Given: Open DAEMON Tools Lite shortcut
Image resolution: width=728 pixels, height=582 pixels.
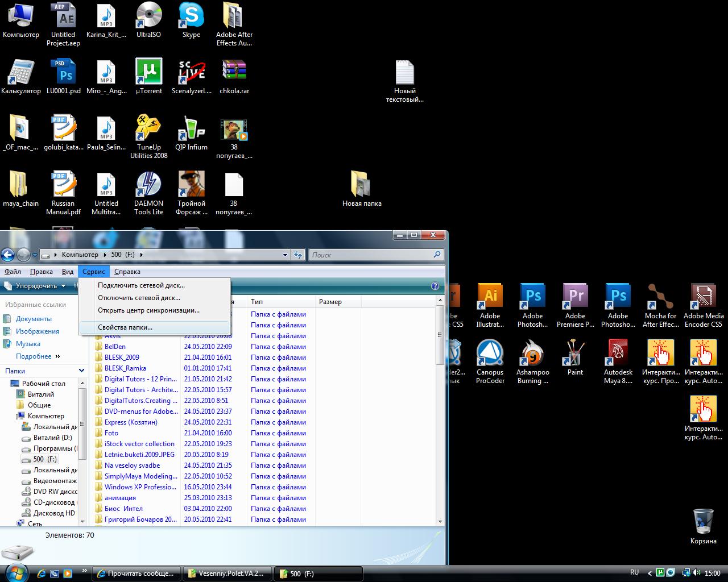Looking at the screenshot, I should pos(148,193).
